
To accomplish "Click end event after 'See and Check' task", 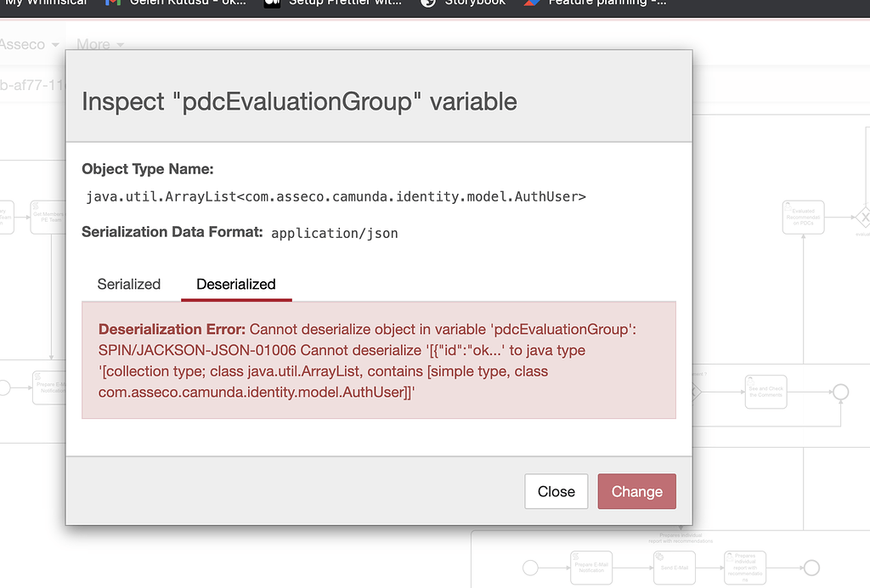I will pyautogui.click(x=840, y=392).
